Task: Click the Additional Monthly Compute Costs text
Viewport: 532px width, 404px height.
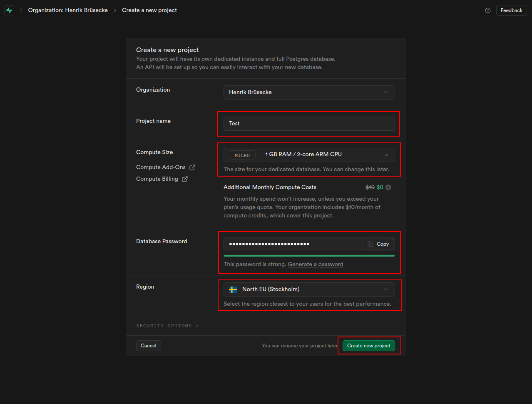Action: pos(270,187)
